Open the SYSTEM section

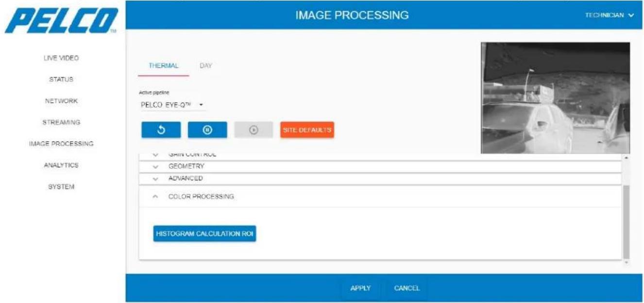[61, 186]
